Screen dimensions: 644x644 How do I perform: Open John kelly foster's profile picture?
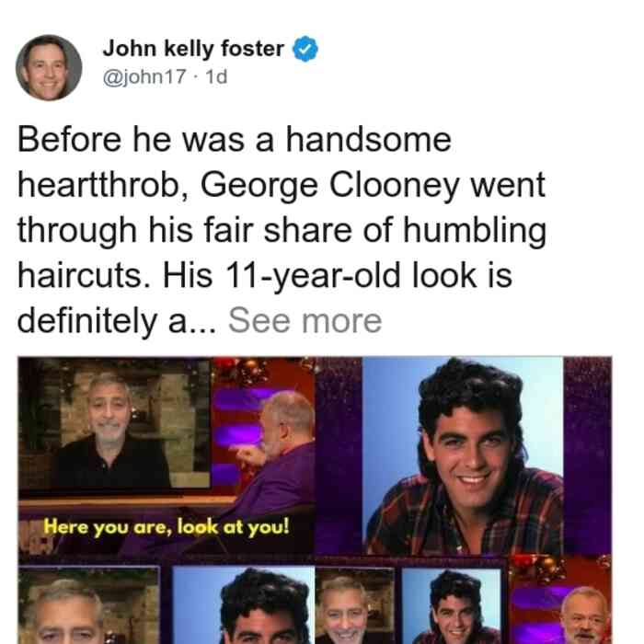49,68
